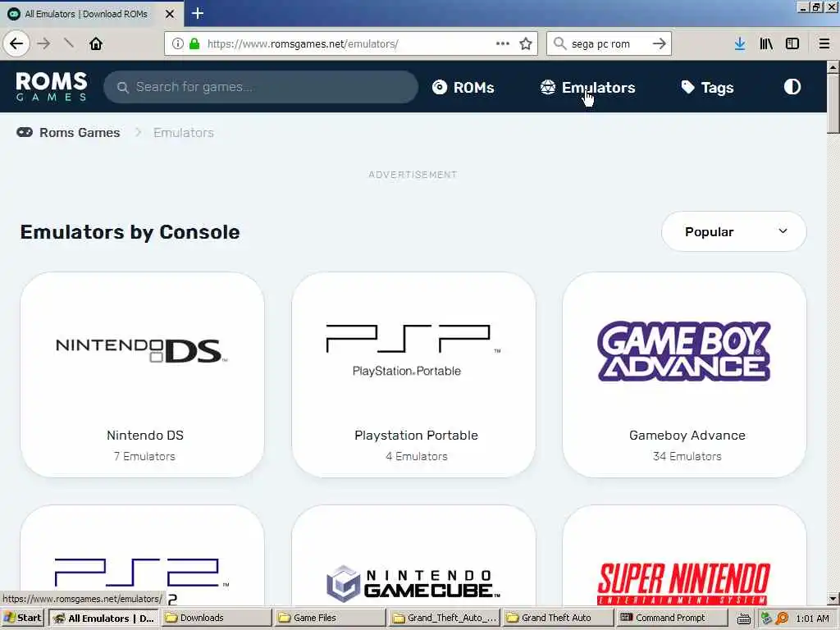Click the keyboard icon in system tray
Viewport: 840px width, 630px height.
click(743, 619)
